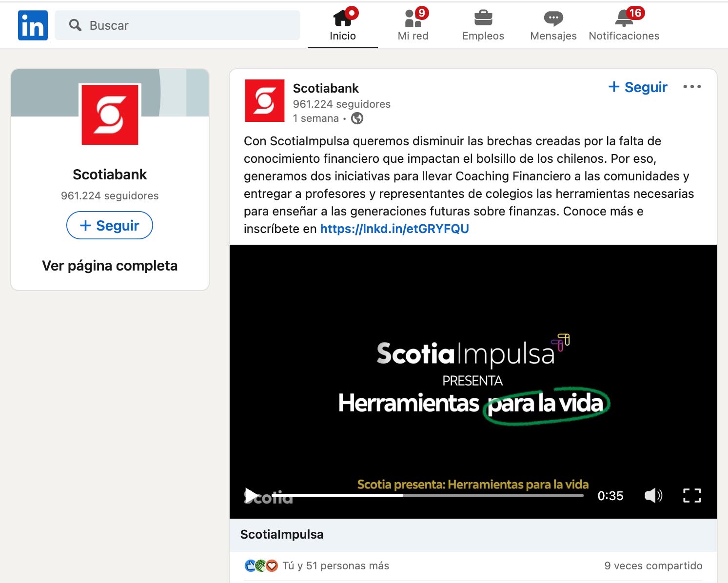Open Scotiabank logo in post header
The height and width of the screenshot is (583, 728).
(264, 100)
